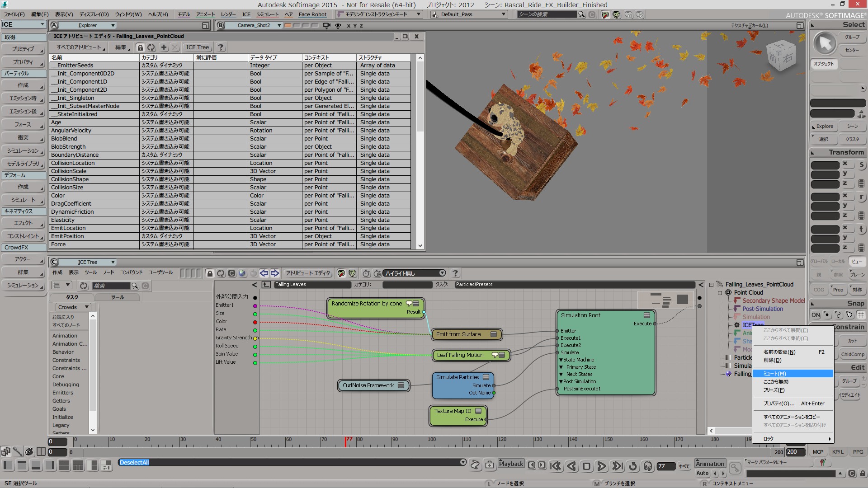Jump to first frame button
The height and width of the screenshot is (488, 868).
pos(556,466)
